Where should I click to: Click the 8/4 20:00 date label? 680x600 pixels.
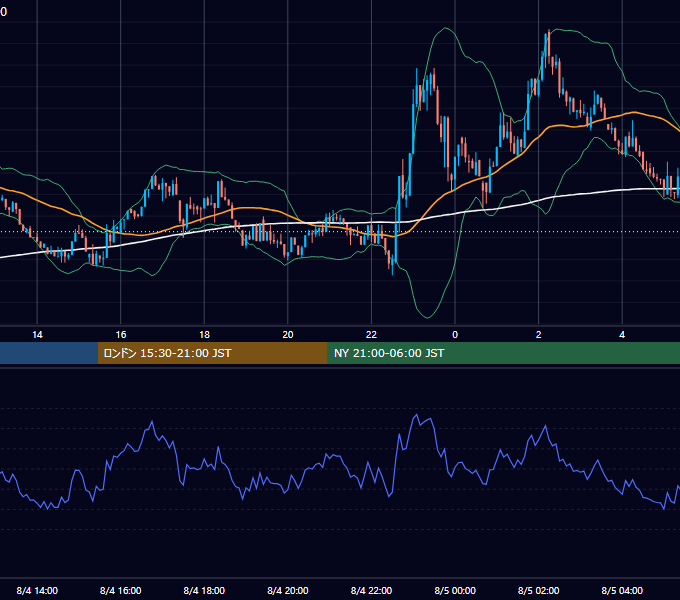288,590
